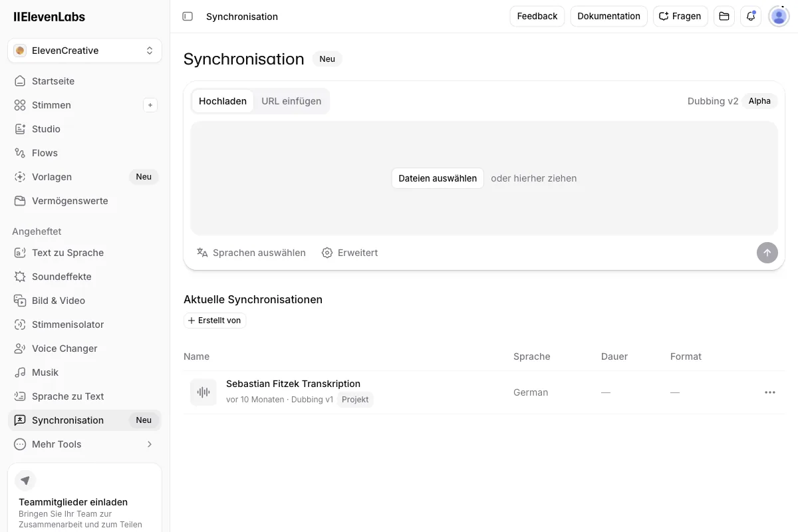Open Vorlagen in sidebar

(x=84, y=177)
